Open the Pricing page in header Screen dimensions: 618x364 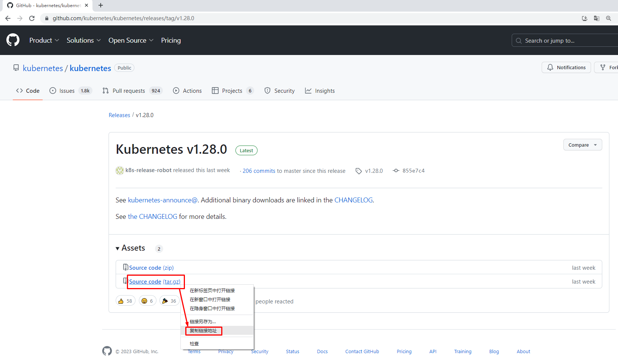pos(171,40)
